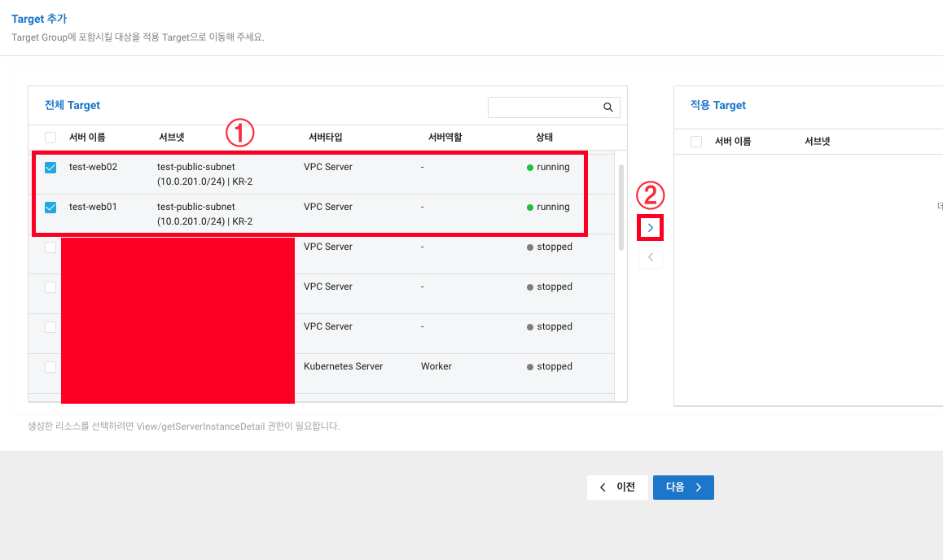
Task: Click the 다음 next button
Action: pyautogui.click(x=683, y=488)
